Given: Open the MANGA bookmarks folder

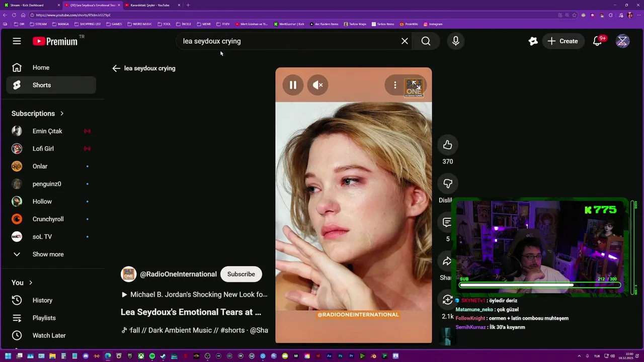Looking at the screenshot, I should click(x=60, y=24).
